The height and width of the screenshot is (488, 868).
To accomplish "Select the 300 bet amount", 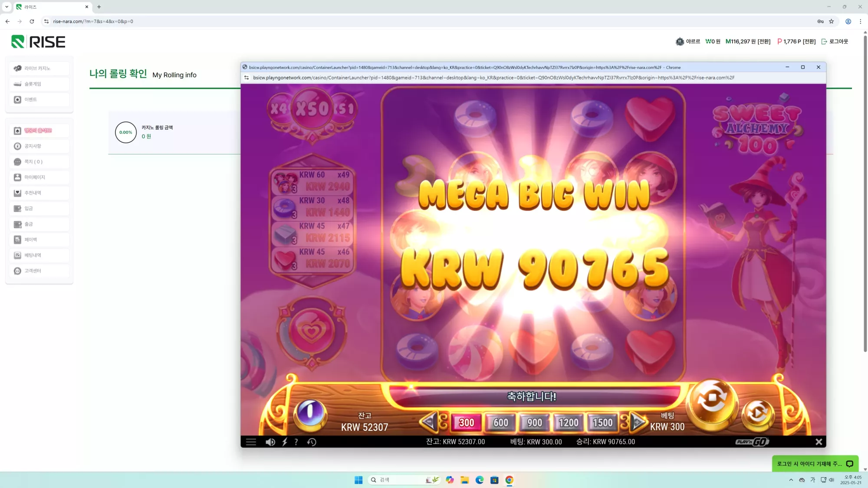I will click(x=467, y=422).
